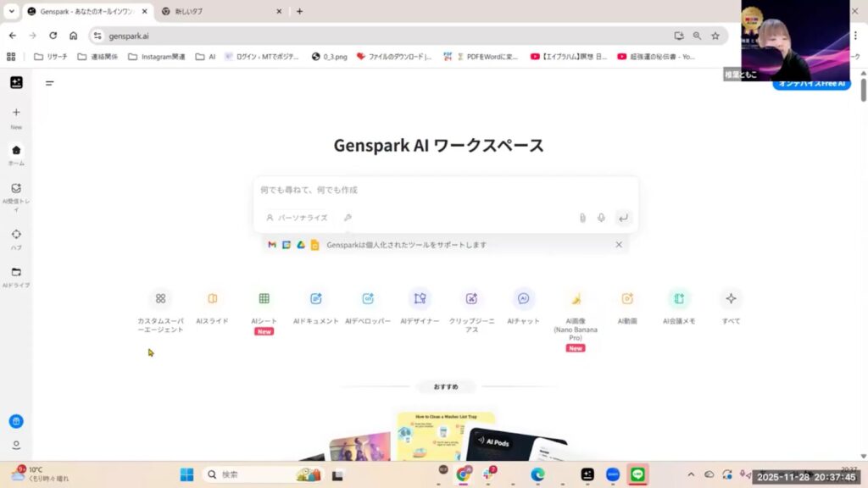The height and width of the screenshot is (488, 868).
Task: Click the パーソナライズ button
Action: click(297, 218)
